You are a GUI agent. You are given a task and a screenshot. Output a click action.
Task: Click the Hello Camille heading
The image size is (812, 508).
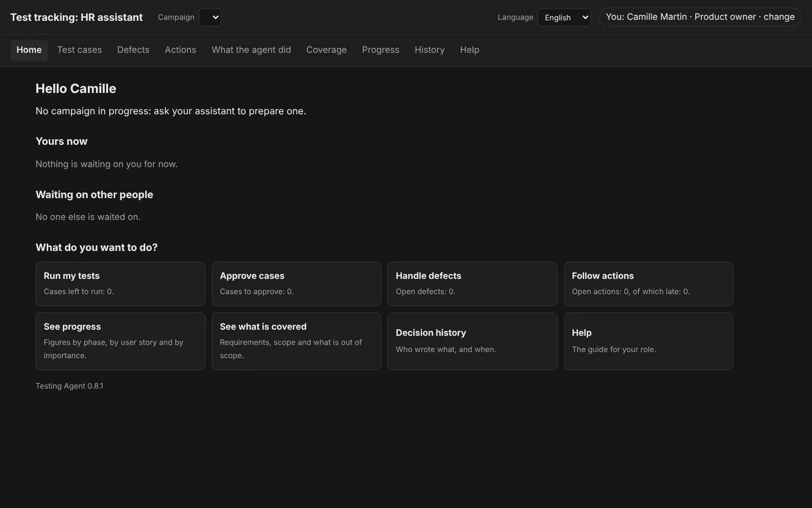pyautogui.click(x=76, y=88)
